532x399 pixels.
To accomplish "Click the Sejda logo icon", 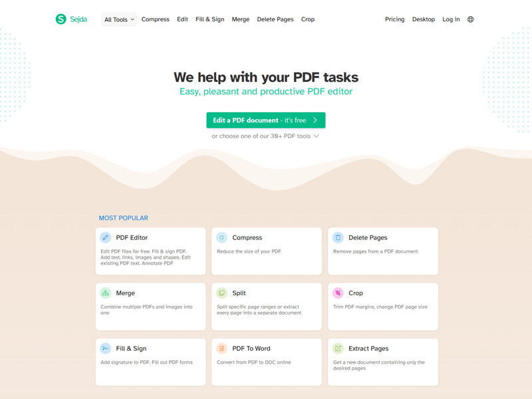I will click(x=61, y=19).
